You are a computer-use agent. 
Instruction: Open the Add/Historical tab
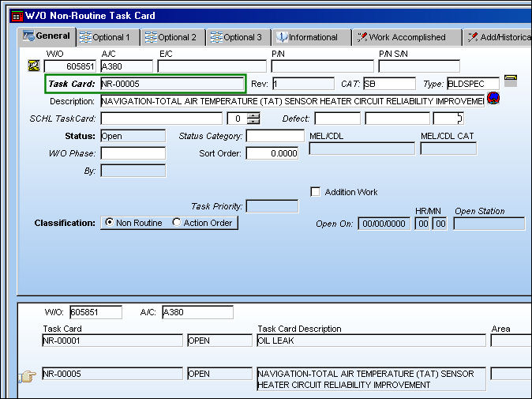pos(498,37)
